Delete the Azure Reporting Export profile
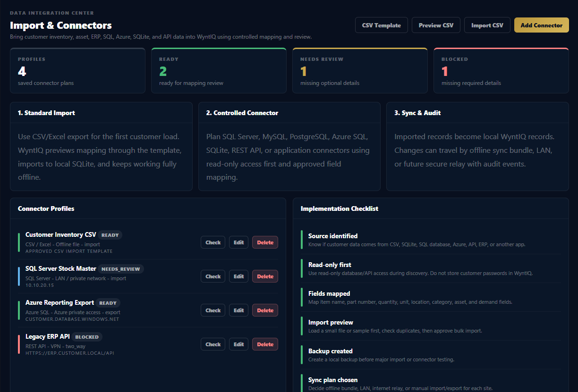The height and width of the screenshot is (392, 578). pyautogui.click(x=265, y=310)
